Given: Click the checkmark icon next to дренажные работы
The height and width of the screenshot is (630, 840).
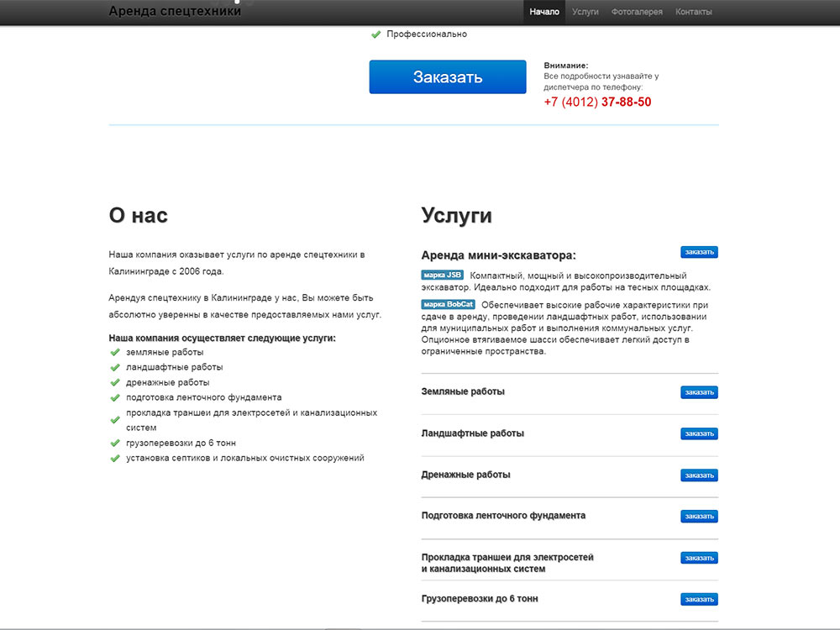Looking at the screenshot, I should pyautogui.click(x=114, y=382).
